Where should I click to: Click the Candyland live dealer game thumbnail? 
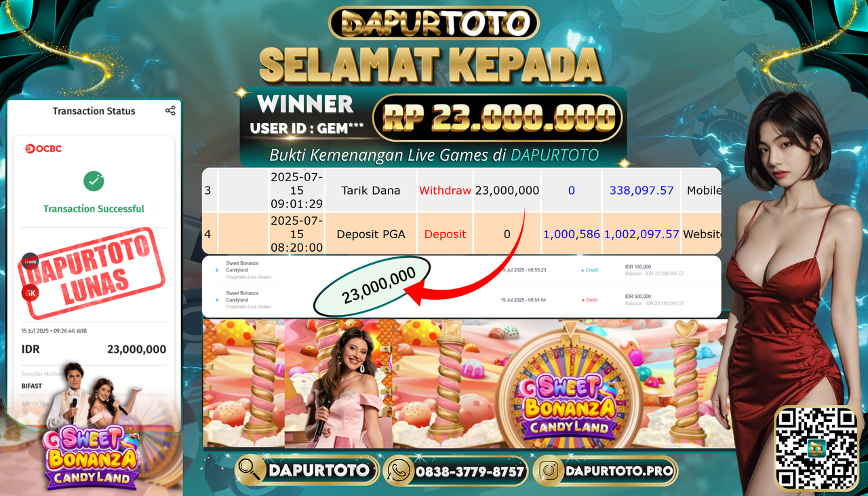[x=469, y=383]
